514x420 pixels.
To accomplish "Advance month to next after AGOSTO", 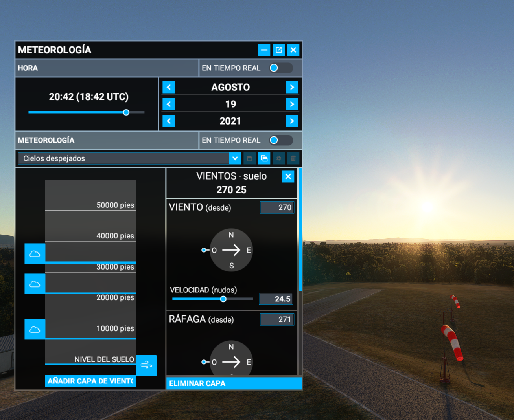I will coord(292,87).
